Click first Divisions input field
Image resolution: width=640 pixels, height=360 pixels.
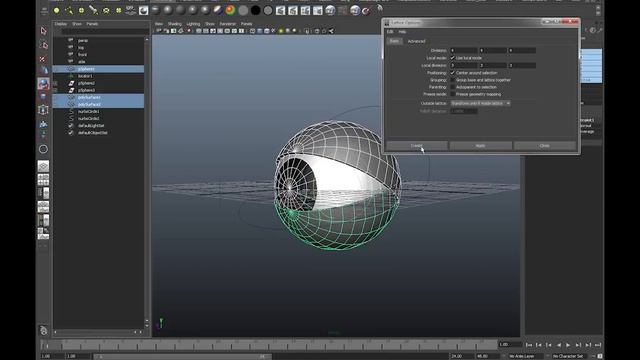click(464, 51)
